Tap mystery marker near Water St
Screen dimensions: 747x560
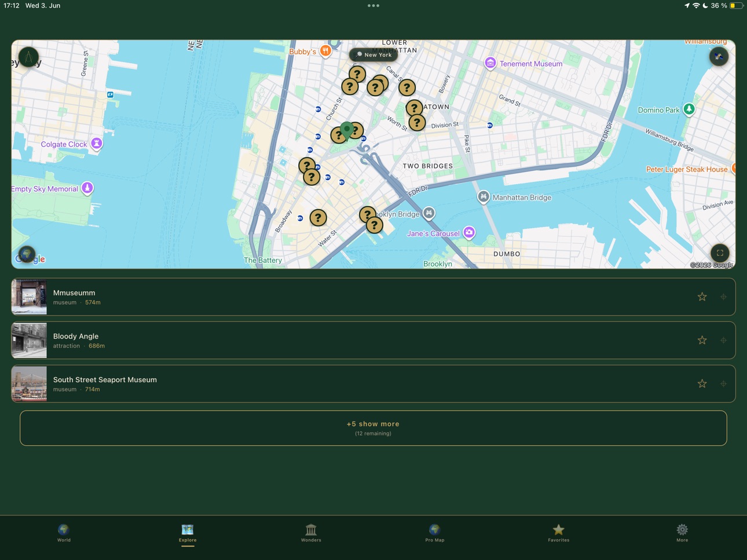[318, 218]
